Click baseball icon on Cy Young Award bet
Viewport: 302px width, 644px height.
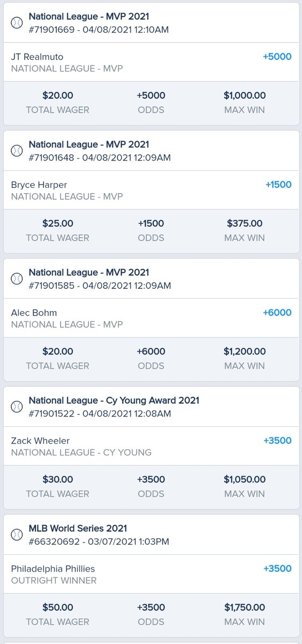point(17,407)
